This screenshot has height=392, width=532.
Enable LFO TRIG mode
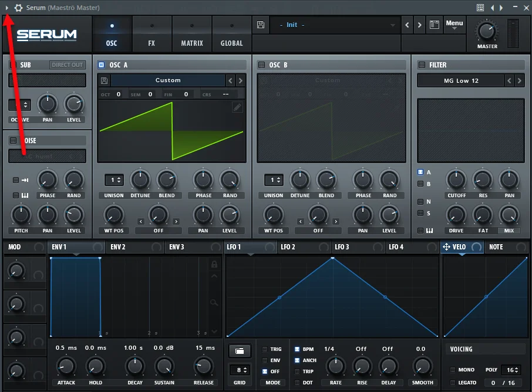click(265, 349)
